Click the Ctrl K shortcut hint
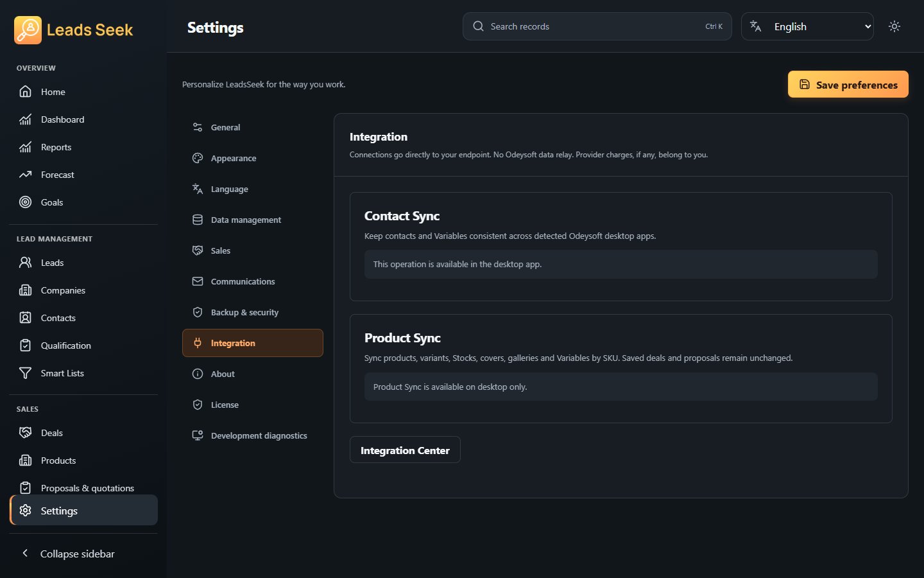Image resolution: width=924 pixels, height=578 pixels. pyautogui.click(x=714, y=26)
